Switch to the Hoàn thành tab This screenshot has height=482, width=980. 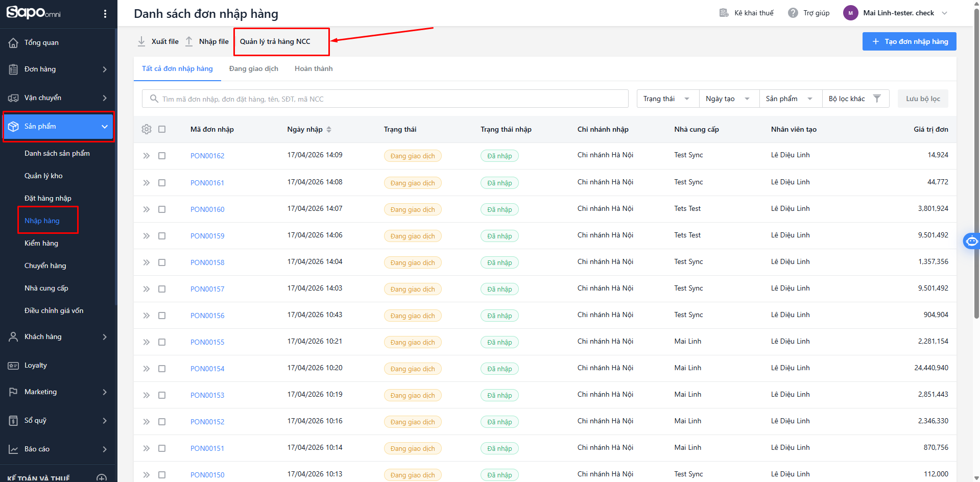[314, 68]
